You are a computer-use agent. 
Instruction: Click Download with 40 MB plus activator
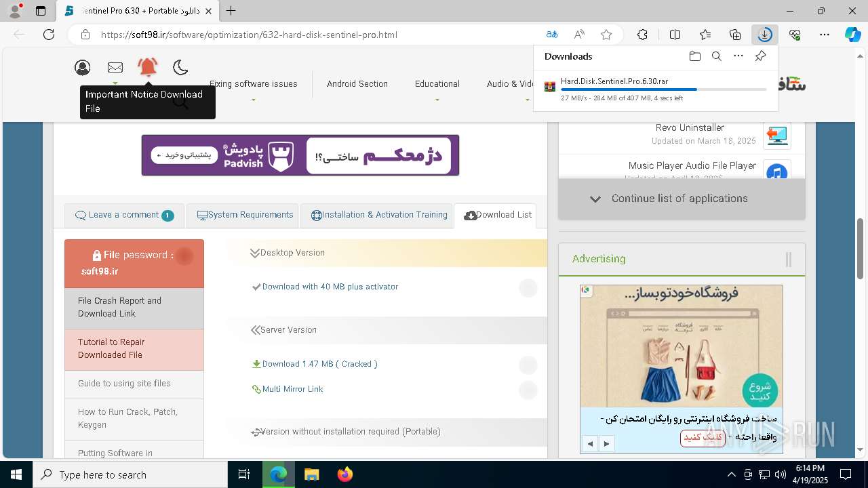pyautogui.click(x=330, y=287)
